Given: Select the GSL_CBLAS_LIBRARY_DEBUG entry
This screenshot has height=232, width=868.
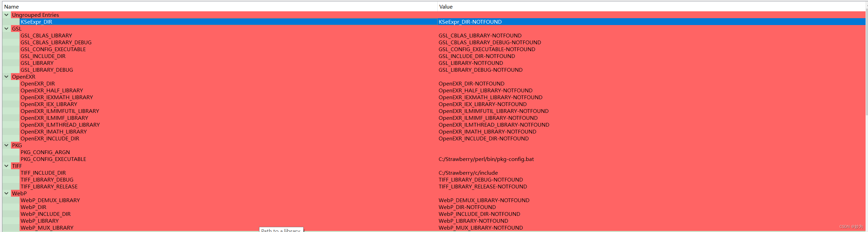Looking at the screenshot, I should tap(56, 43).
